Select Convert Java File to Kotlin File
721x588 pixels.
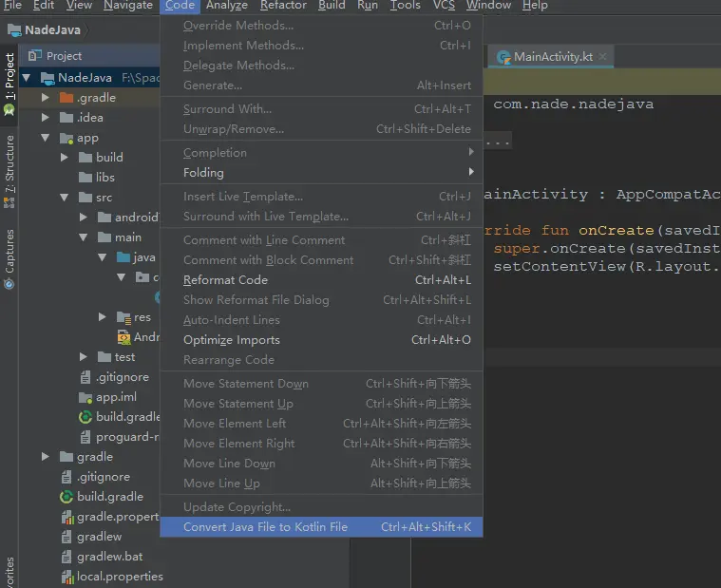pyautogui.click(x=321, y=527)
